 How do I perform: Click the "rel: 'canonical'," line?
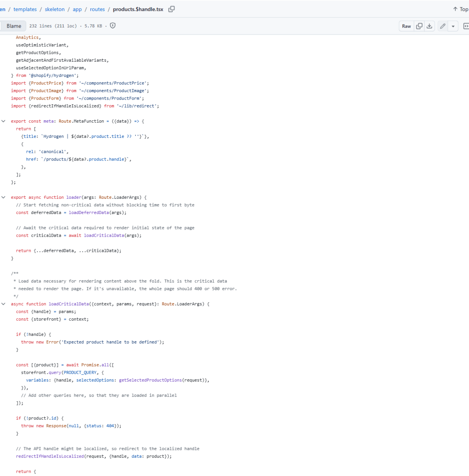point(47,152)
